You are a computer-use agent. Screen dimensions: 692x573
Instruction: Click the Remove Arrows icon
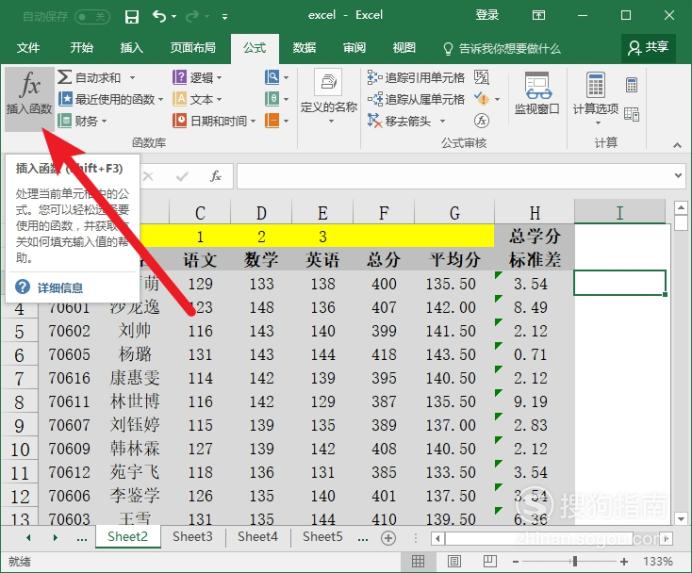[x=375, y=121]
